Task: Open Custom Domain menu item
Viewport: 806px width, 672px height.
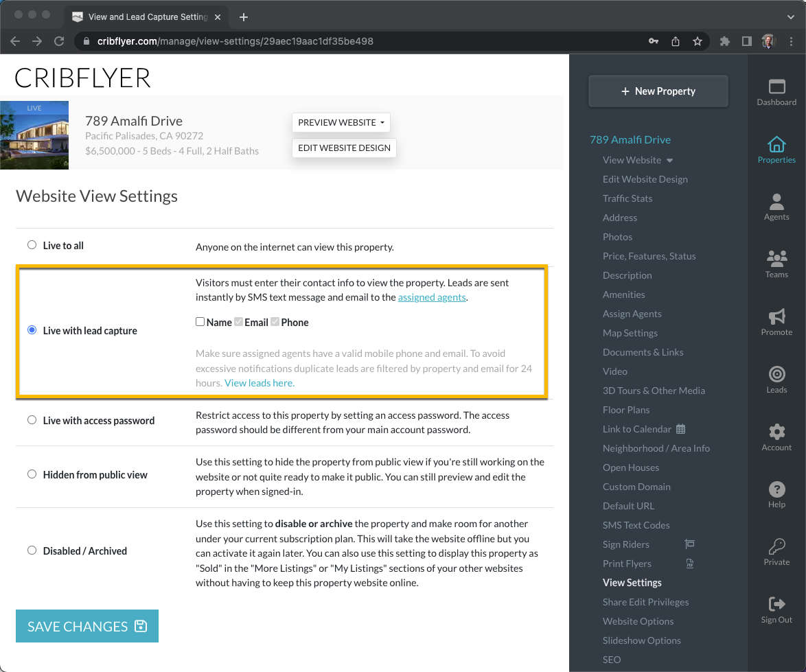Action: (x=636, y=487)
